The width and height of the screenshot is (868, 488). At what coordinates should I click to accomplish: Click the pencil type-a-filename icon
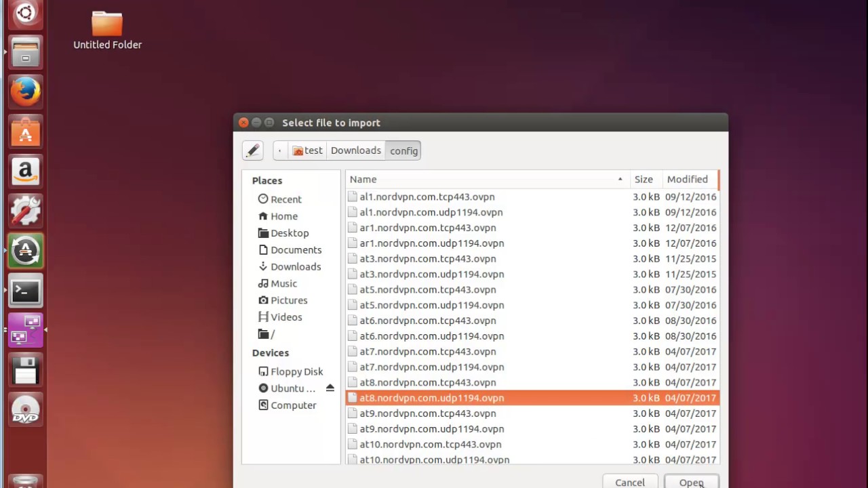pyautogui.click(x=253, y=150)
